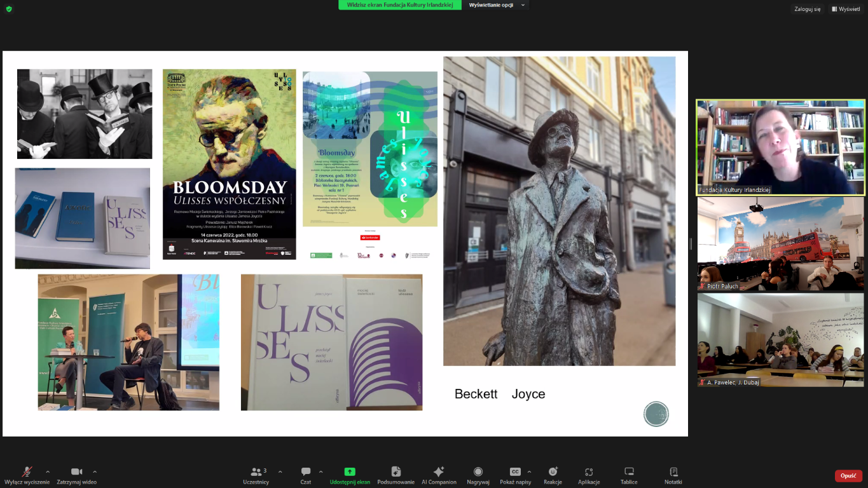This screenshot has height=488, width=868.
Task: Leave the meeting with Opuść
Action: click(848, 475)
